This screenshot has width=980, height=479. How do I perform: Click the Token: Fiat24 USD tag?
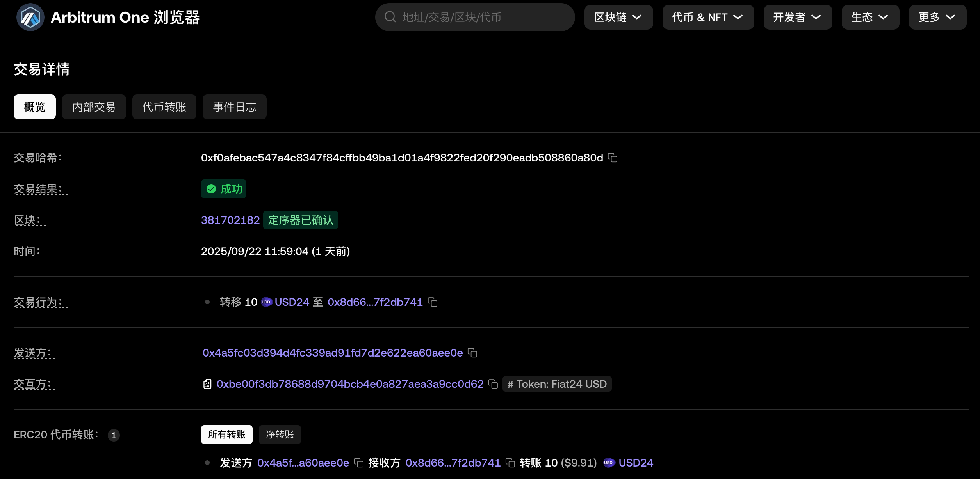(557, 384)
